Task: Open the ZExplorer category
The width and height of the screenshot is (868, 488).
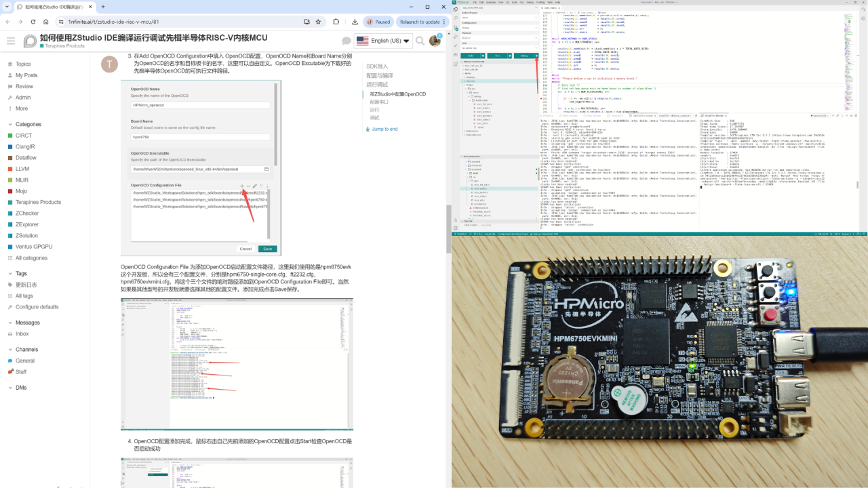Action: [27, 224]
